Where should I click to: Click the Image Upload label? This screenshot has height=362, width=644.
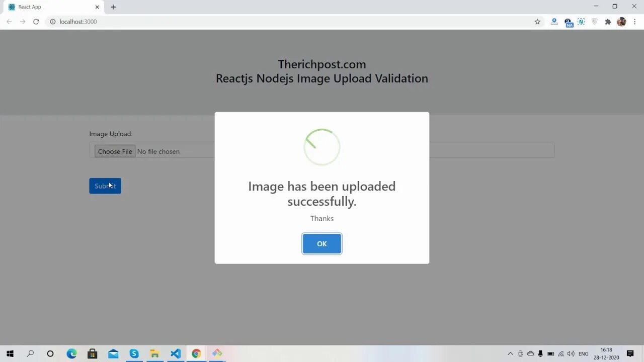click(x=111, y=134)
